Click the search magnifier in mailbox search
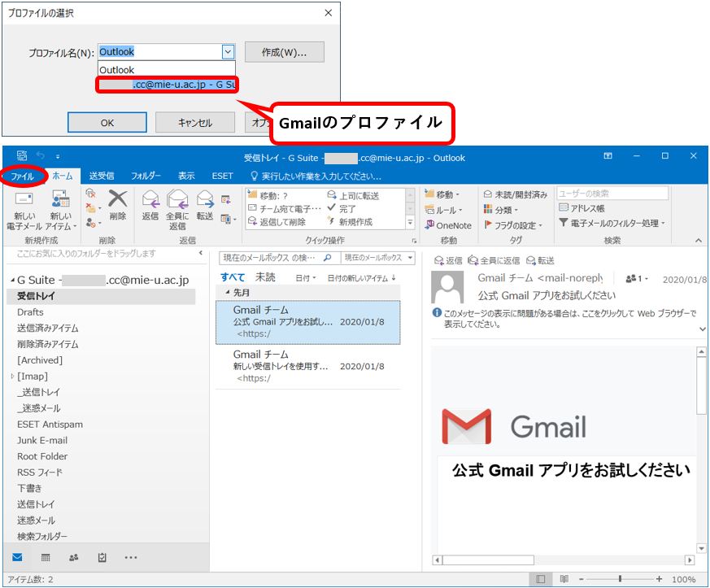 [x=328, y=258]
